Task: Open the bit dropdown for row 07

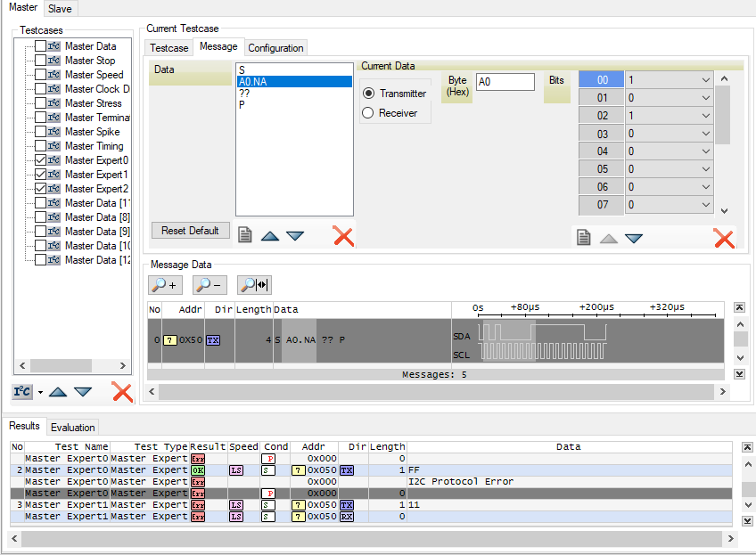Action: coord(706,204)
